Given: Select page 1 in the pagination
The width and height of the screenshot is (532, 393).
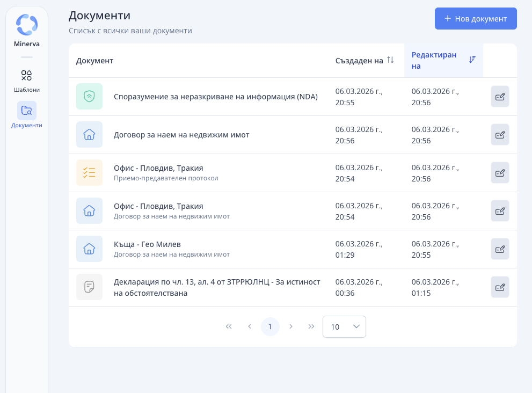Looking at the screenshot, I should (271, 326).
